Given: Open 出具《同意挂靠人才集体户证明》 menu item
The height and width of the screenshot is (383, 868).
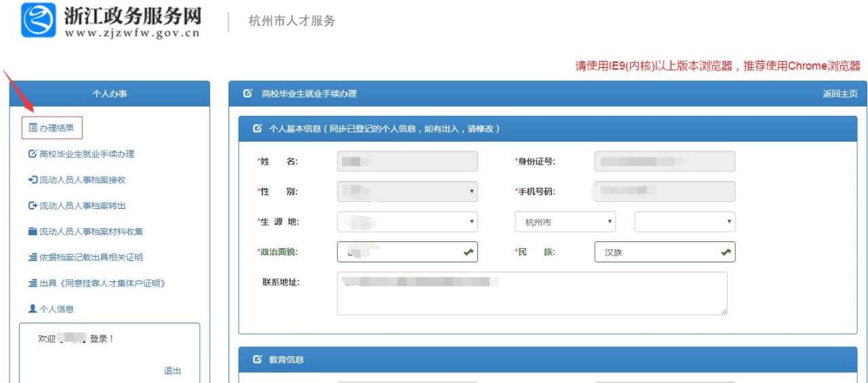Looking at the screenshot, I should click(102, 283).
